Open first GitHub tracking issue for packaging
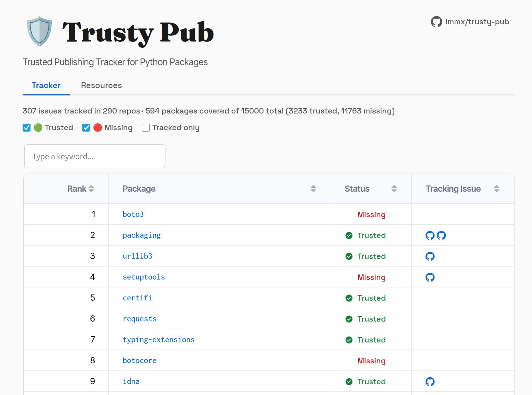532x395 pixels. pyautogui.click(x=430, y=235)
